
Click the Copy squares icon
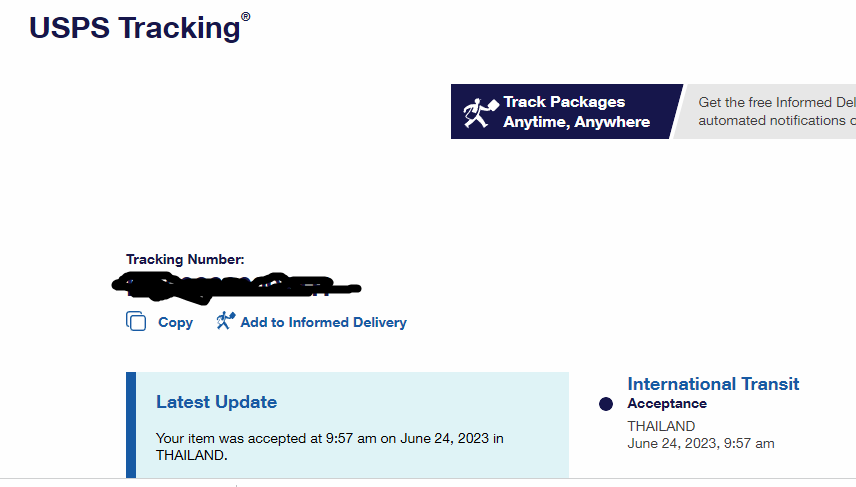(136, 321)
